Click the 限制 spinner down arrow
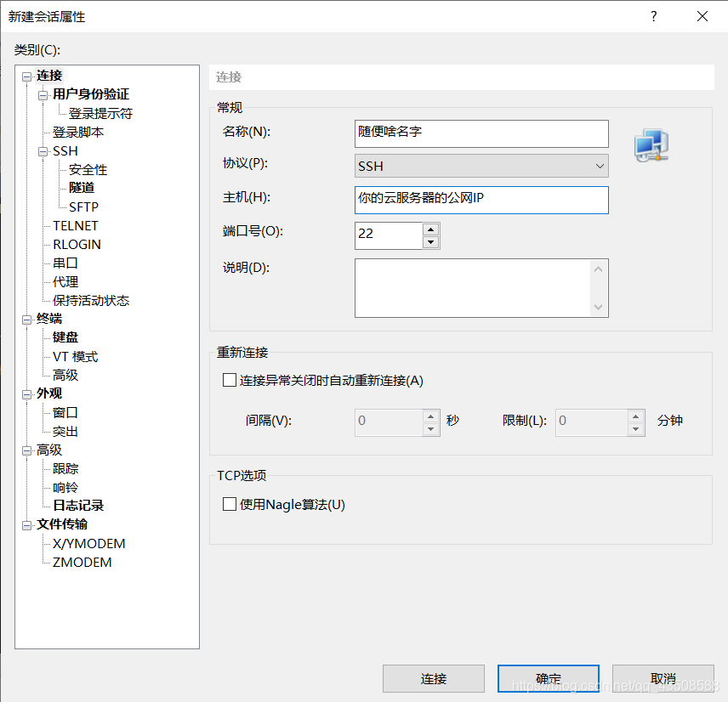The height and width of the screenshot is (702, 728). click(x=635, y=428)
